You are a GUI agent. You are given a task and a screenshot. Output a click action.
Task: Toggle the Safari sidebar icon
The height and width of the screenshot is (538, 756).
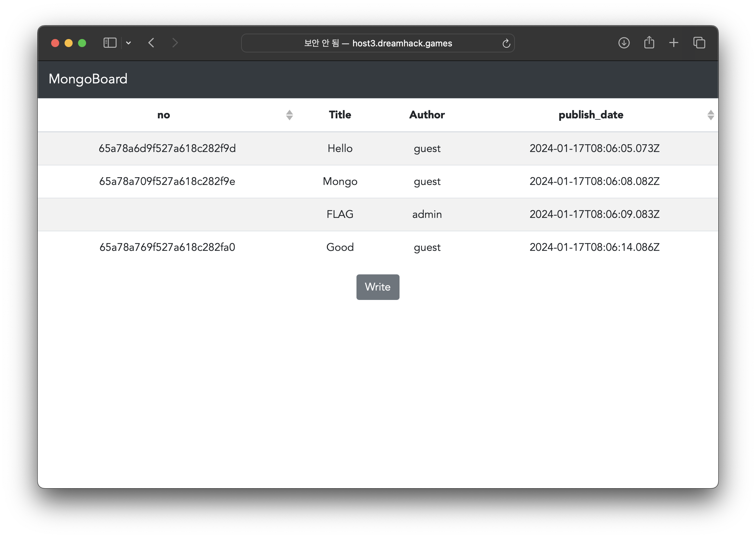[x=110, y=43]
